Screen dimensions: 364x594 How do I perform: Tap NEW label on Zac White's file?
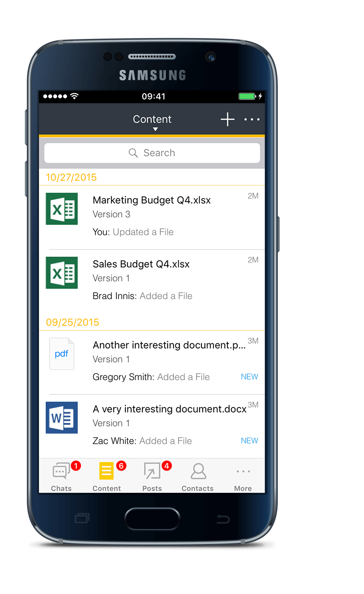(249, 440)
